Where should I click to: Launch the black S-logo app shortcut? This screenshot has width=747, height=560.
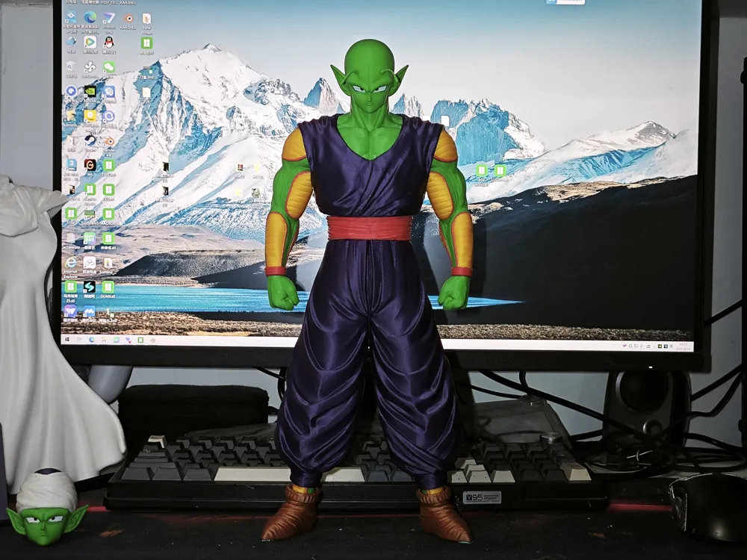pos(89,287)
